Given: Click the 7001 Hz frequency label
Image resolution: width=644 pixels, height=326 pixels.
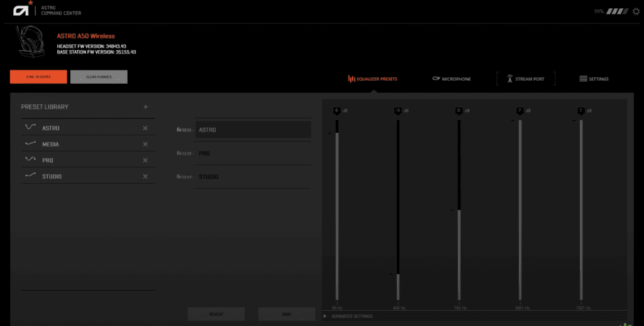Looking at the screenshot, I should [x=583, y=308].
